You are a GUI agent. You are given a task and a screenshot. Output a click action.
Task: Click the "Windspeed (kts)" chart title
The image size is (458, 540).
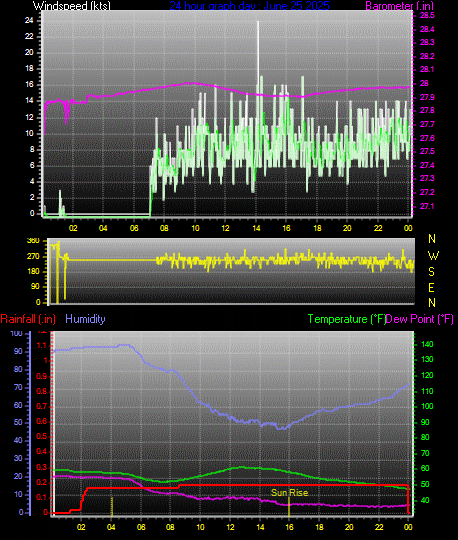(72, 6)
